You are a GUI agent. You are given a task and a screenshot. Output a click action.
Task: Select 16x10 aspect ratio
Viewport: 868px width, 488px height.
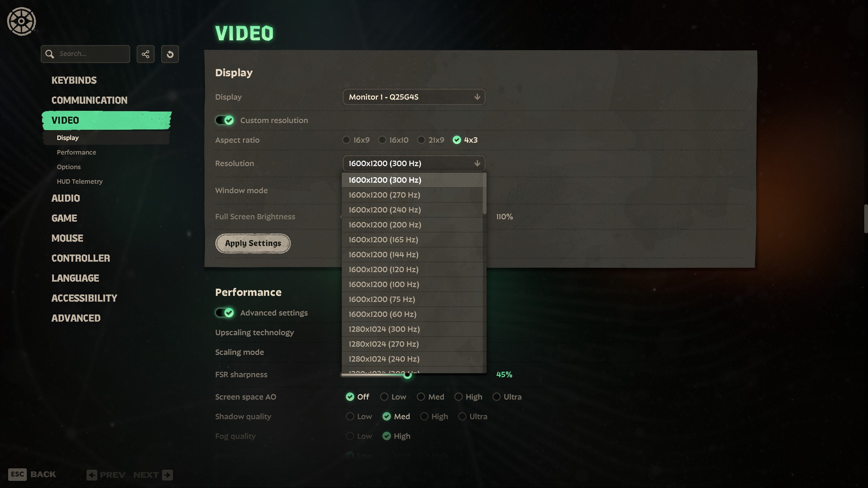click(x=393, y=140)
